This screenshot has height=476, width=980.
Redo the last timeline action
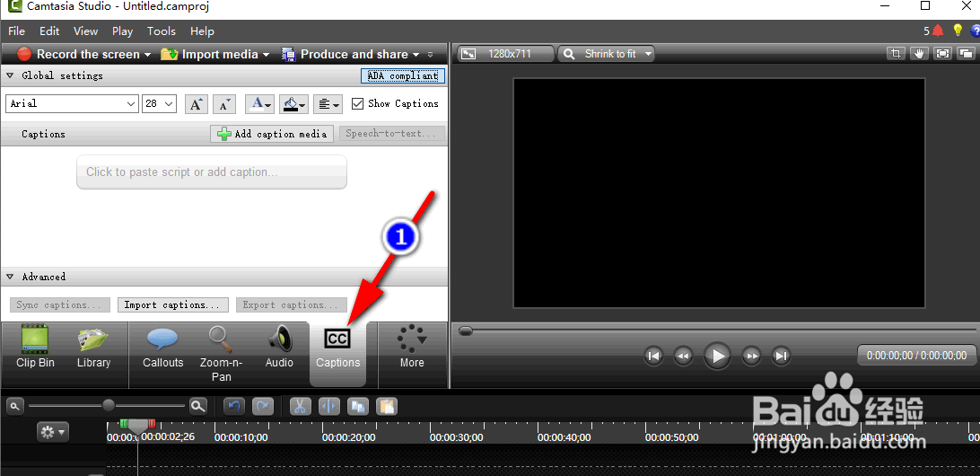(263, 406)
